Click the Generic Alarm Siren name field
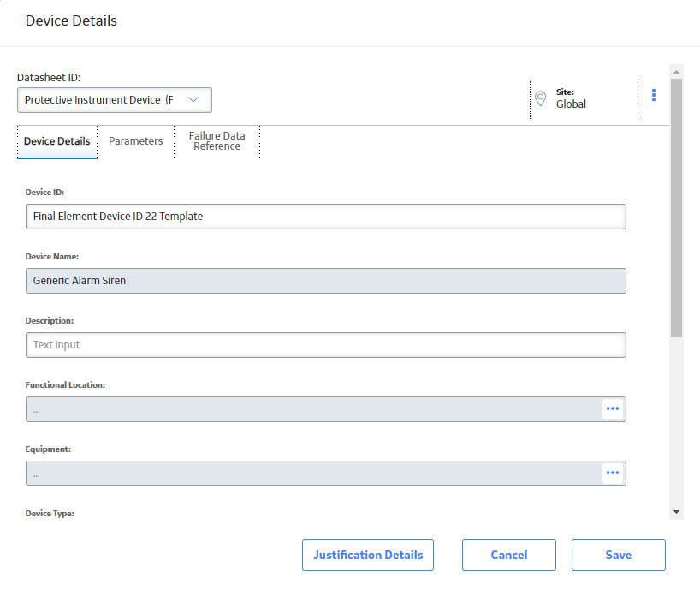Image resolution: width=700 pixels, height=589 pixels. tap(326, 281)
